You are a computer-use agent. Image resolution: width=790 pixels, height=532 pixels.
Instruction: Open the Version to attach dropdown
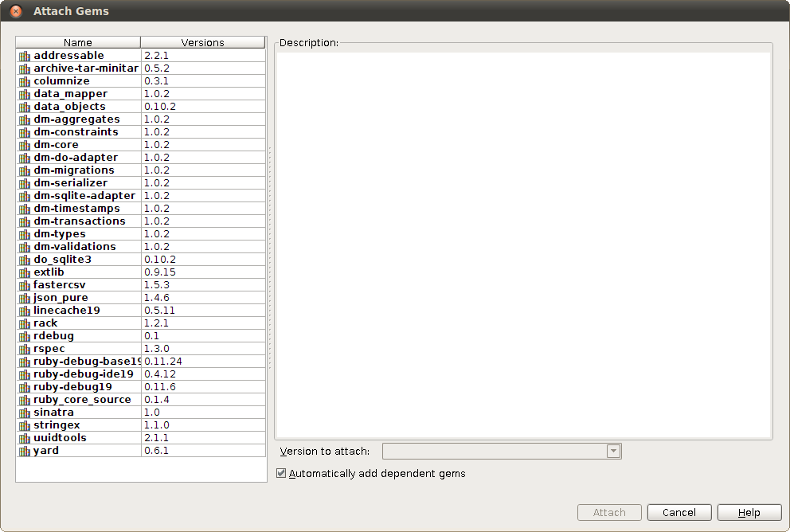click(x=613, y=451)
